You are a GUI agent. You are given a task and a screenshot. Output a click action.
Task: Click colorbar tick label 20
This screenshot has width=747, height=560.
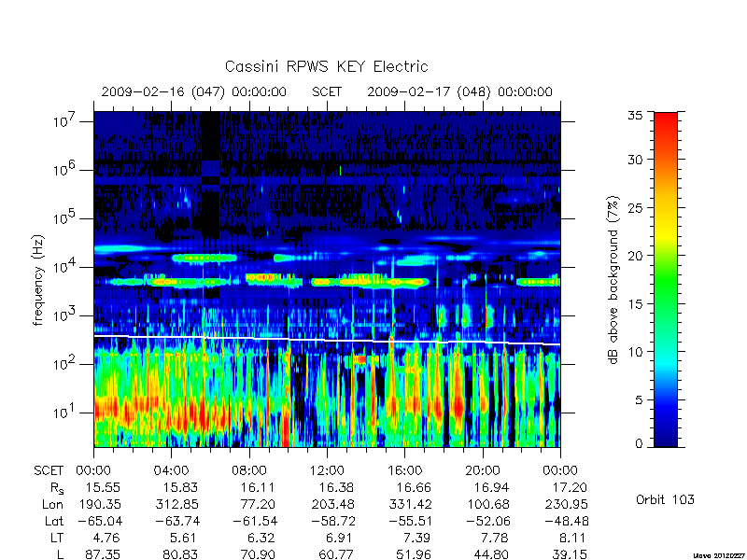(x=635, y=255)
